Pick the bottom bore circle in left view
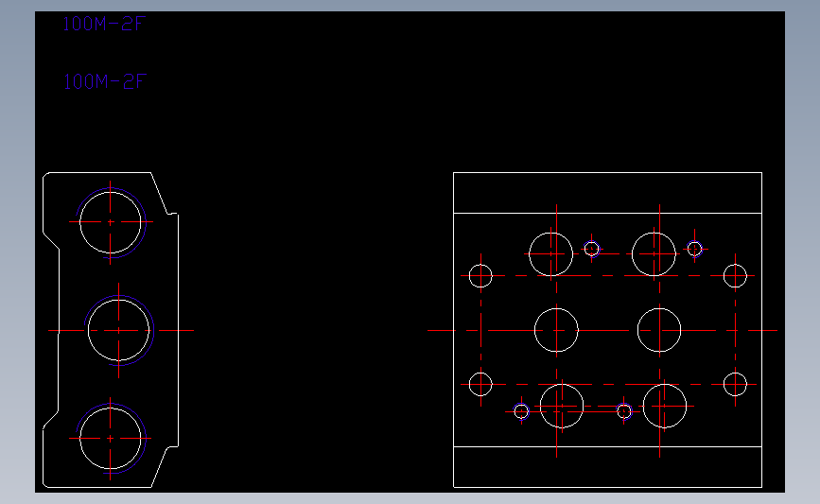 tap(111, 438)
